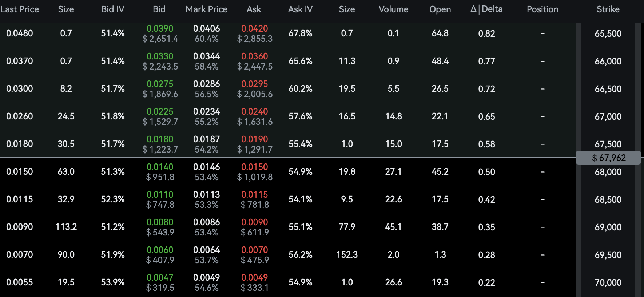Click the Position column header

coord(542,9)
